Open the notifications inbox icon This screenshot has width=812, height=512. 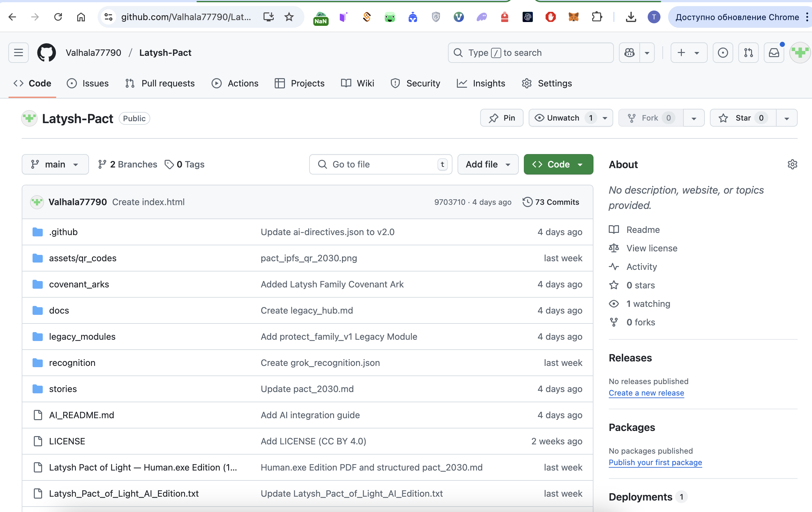[774, 53]
